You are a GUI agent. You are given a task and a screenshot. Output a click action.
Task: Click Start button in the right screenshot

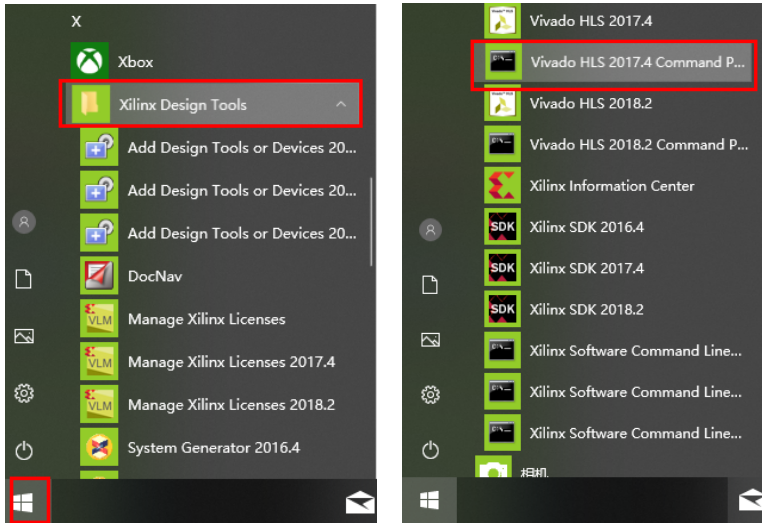[x=429, y=500]
